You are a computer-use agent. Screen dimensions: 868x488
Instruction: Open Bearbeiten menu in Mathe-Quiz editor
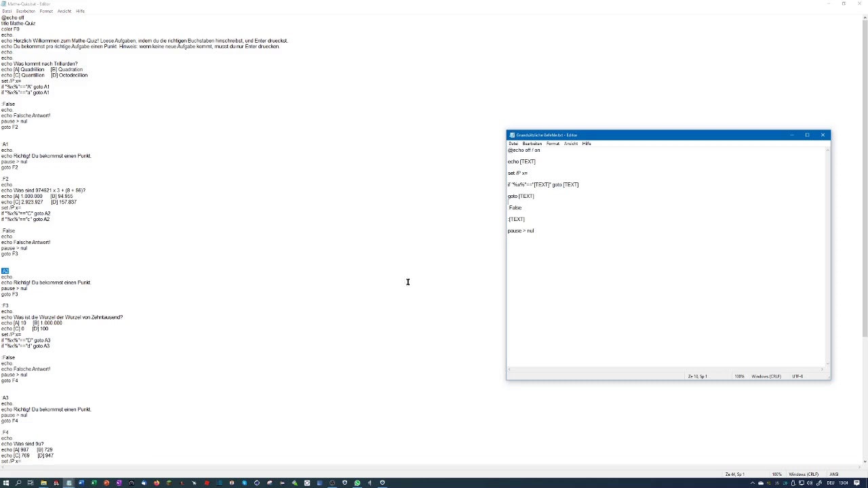click(x=26, y=11)
